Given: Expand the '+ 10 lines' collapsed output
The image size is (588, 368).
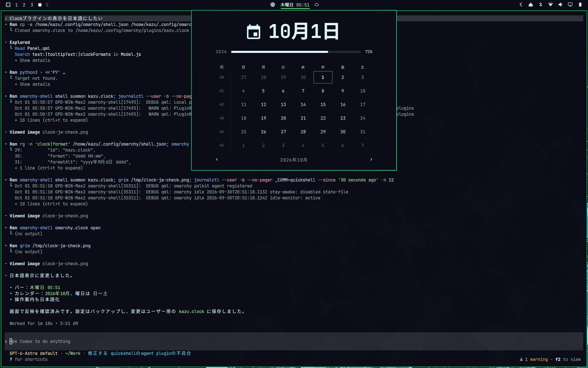Looking at the screenshot, I should [x=51, y=204].
